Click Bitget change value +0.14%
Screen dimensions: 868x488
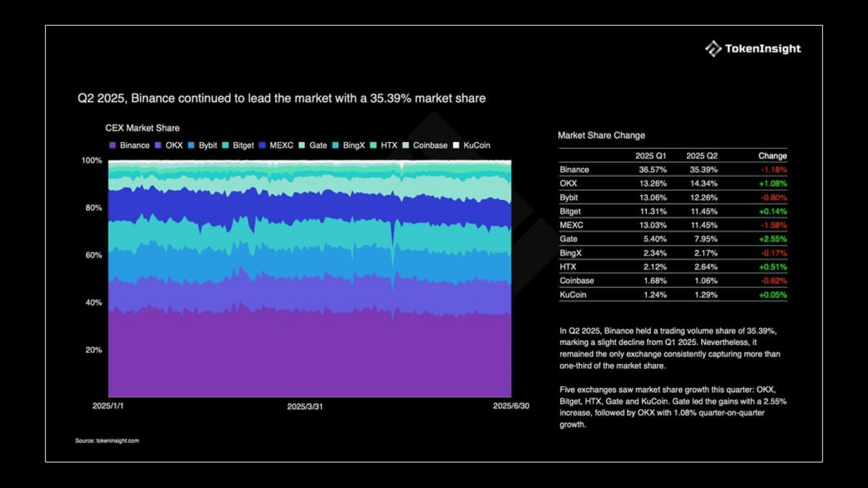[773, 211]
